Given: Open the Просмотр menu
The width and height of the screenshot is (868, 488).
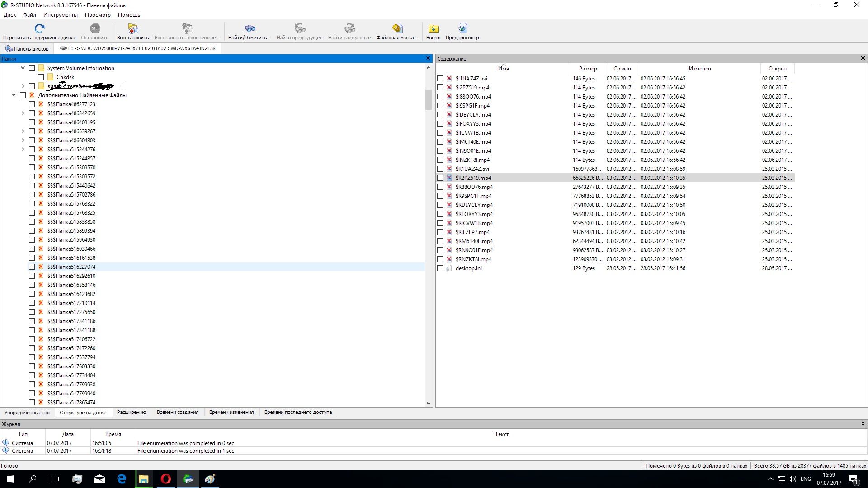Looking at the screenshot, I should (98, 15).
